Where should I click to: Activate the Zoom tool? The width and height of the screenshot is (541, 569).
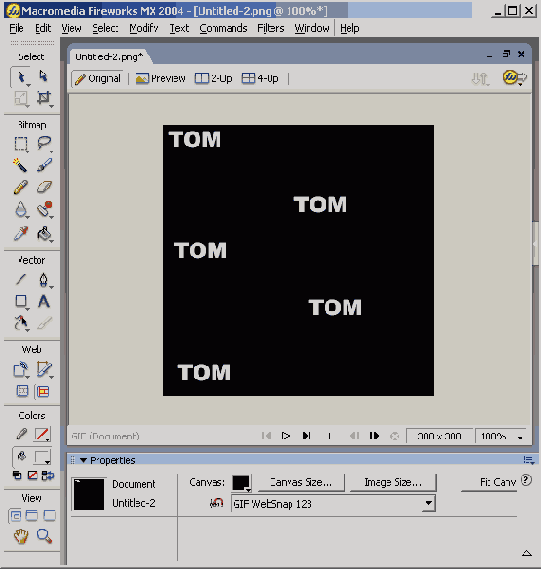[44, 536]
